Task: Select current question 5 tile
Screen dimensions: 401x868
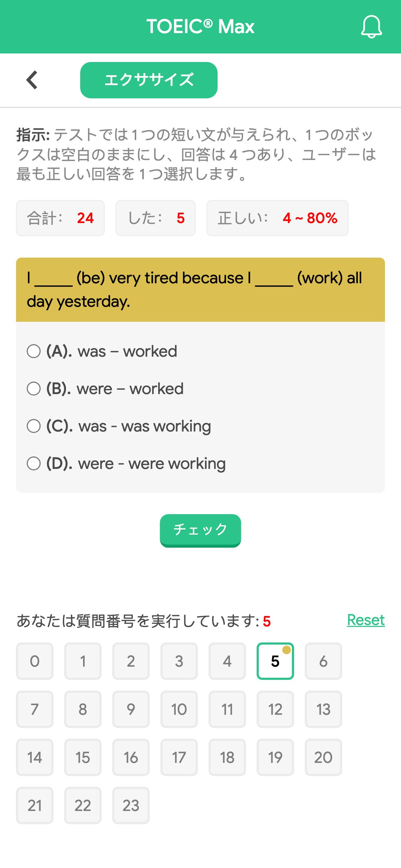Action: tap(275, 661)
